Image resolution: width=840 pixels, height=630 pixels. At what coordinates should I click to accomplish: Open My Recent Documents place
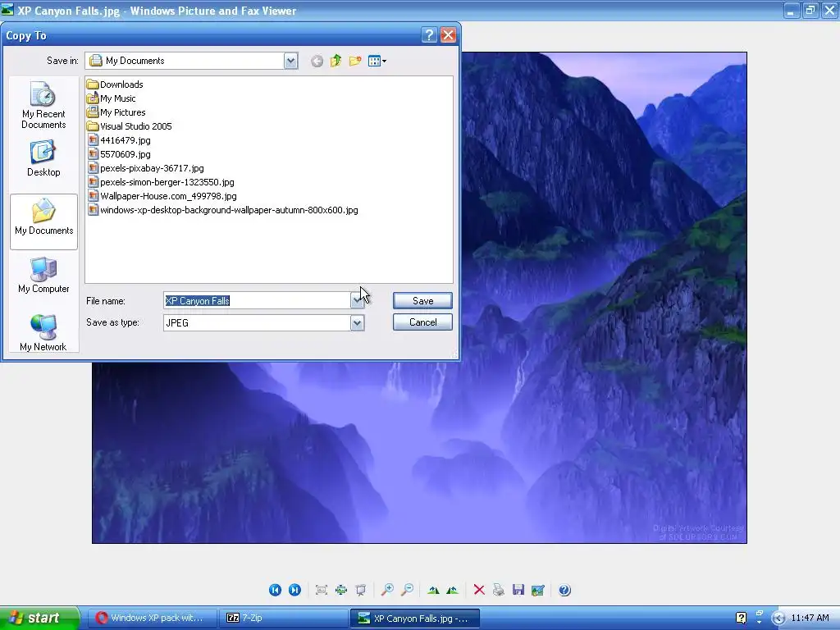[43, 105]
